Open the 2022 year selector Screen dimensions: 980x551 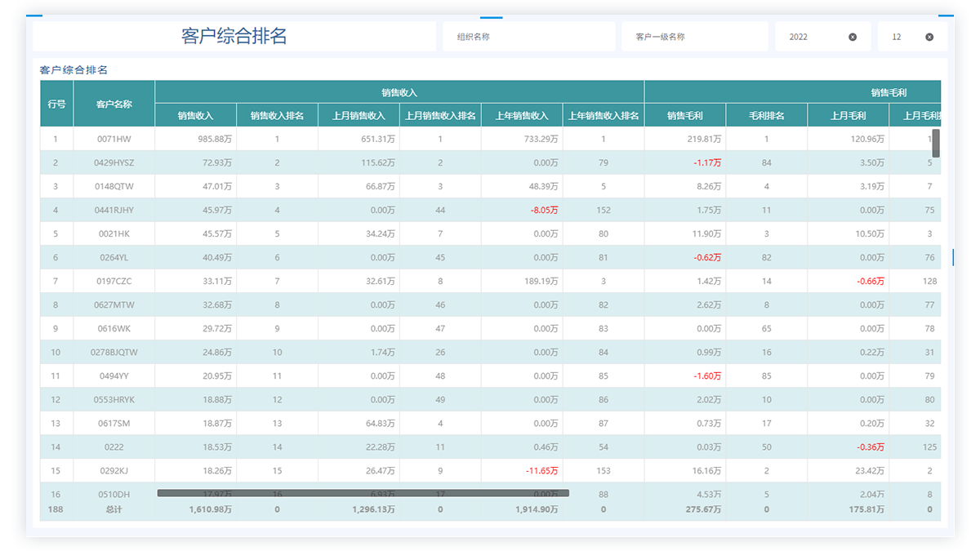813,37
